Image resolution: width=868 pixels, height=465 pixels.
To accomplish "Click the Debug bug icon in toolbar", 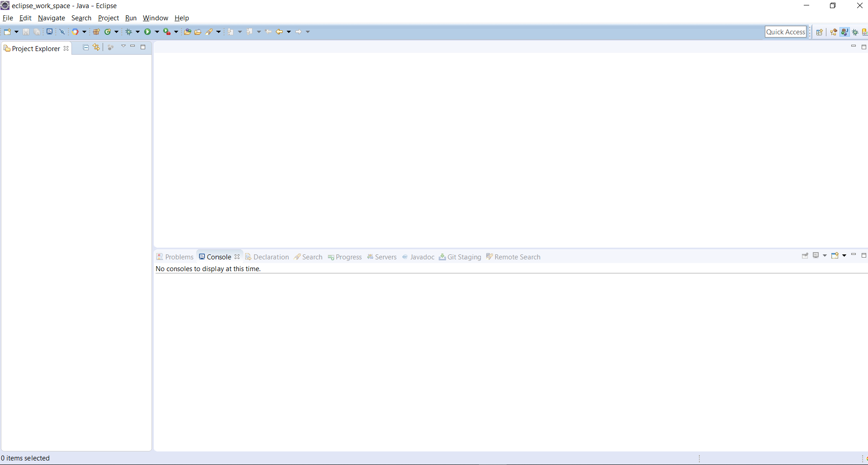I will [129, 32].
